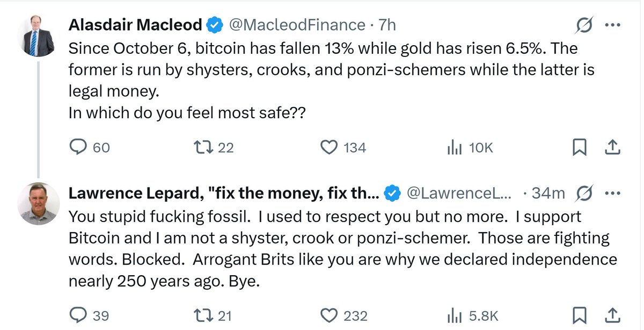
Task: View analytics for Macleod's tweet
Action: 454,147
